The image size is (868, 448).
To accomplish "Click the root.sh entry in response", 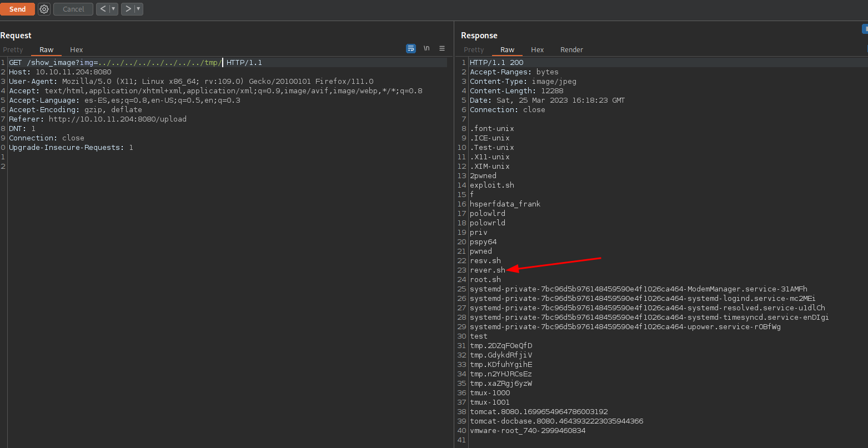I will pos(485,280).
